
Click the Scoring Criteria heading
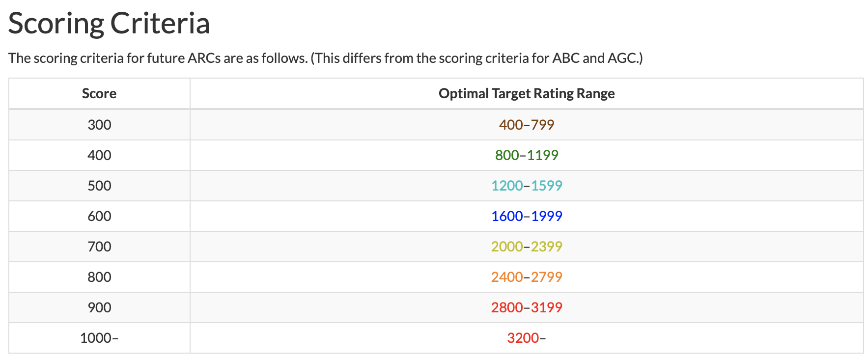[x=109, y=23]
